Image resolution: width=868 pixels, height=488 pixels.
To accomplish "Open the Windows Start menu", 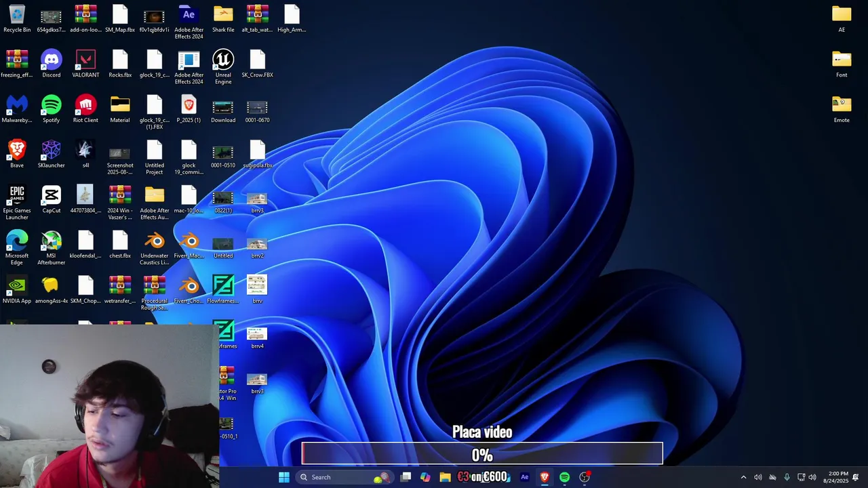I will tap(284, 477).
